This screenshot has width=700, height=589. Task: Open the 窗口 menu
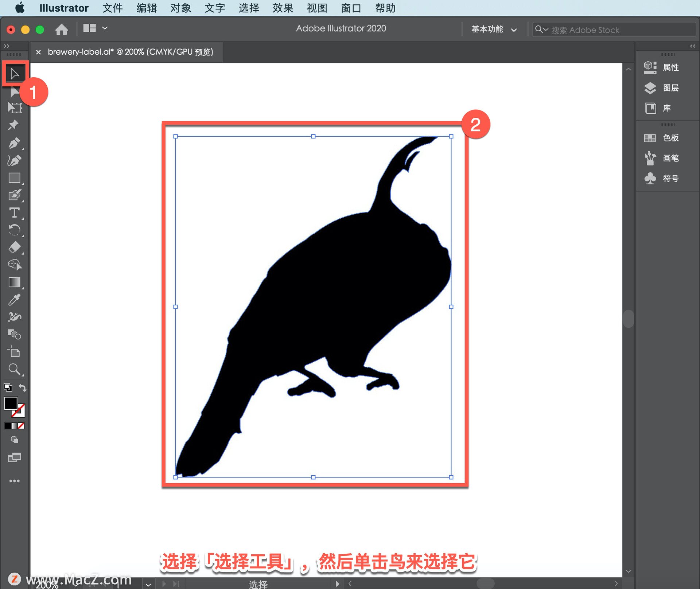point(351,8)
